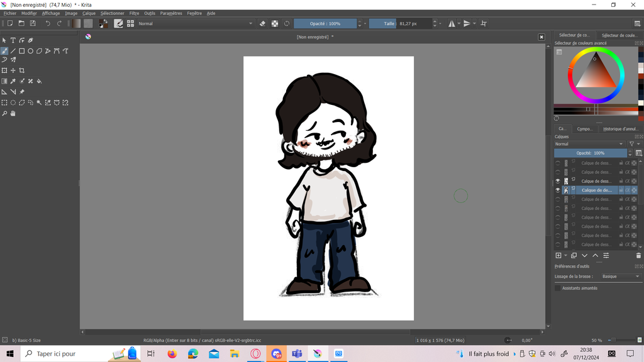Select the Rectangle shape tool
Viewport: 644px width, 362px height.
21,51
